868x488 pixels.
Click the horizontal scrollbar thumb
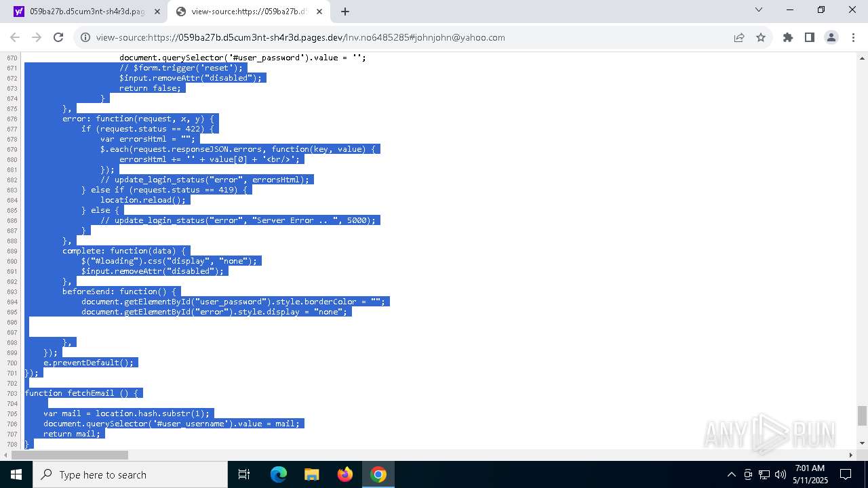click(x=71, y=455)
